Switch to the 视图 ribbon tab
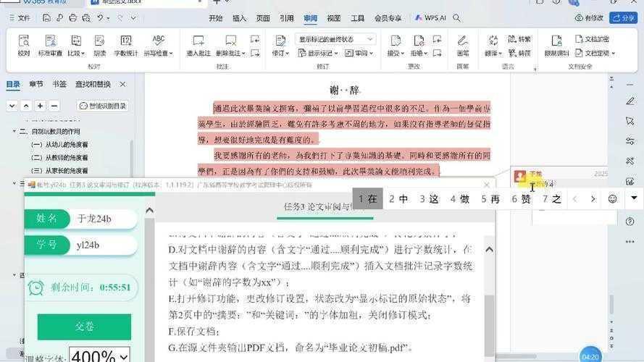 point(334,18)
